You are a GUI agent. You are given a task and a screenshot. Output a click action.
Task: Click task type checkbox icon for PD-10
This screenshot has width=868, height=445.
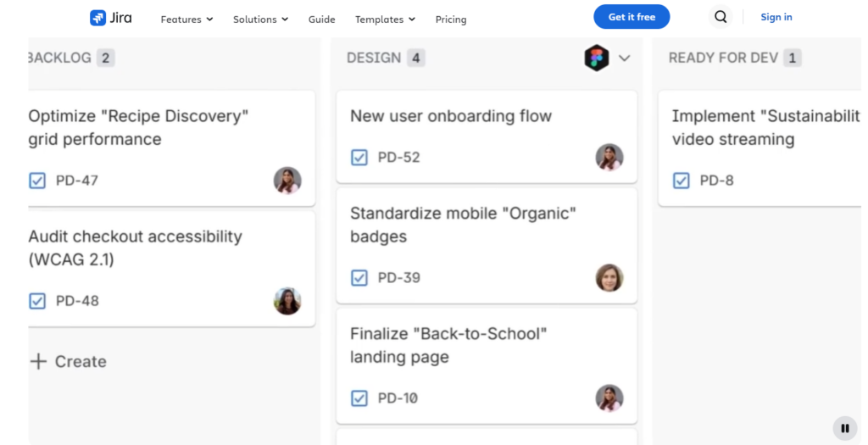coord(359,398)
